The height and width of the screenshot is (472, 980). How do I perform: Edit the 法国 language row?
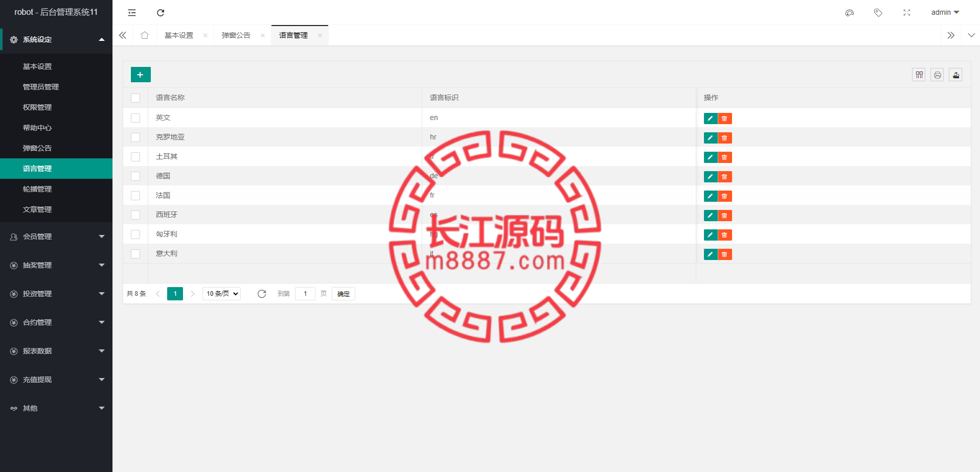[711, 196]
